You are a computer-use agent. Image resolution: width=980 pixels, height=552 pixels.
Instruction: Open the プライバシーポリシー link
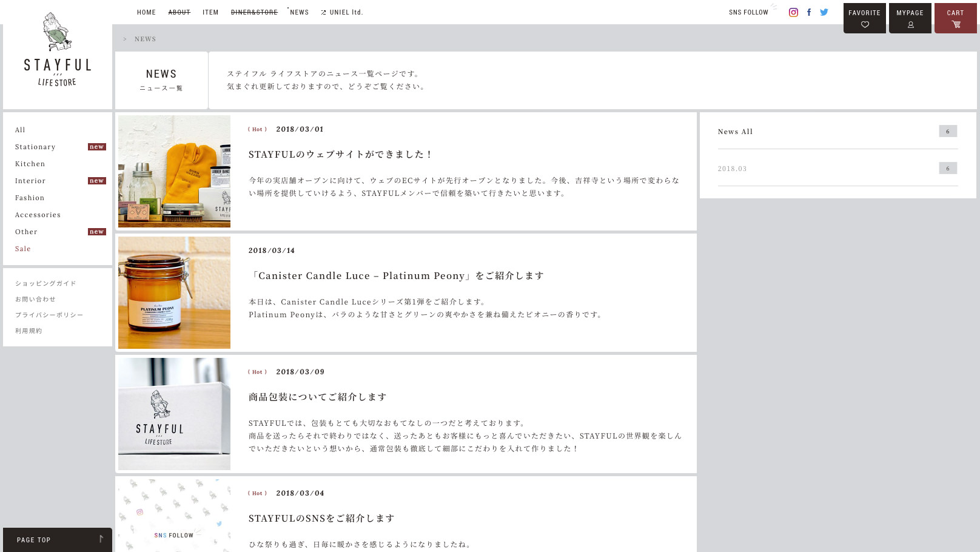[x=49, y=315]
